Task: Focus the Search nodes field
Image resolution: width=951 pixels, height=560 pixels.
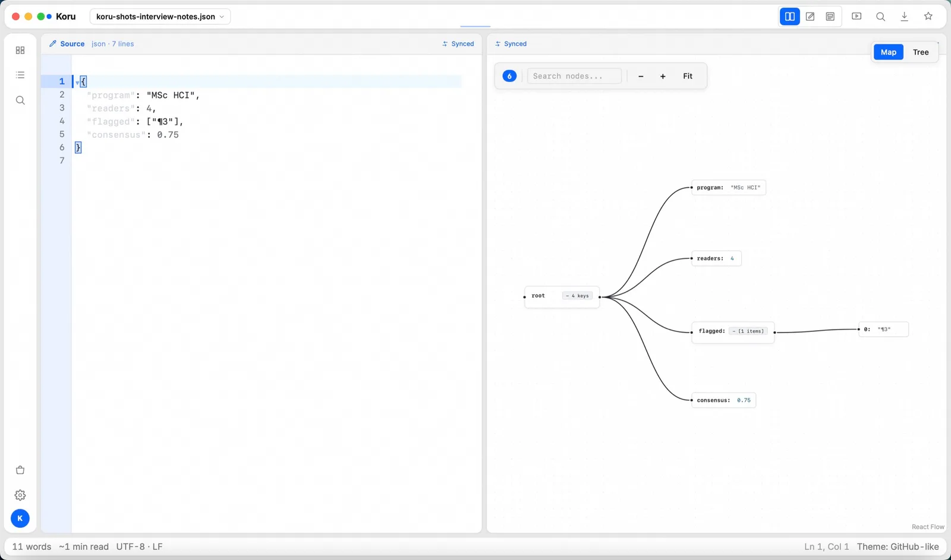Action: point(574,76)
